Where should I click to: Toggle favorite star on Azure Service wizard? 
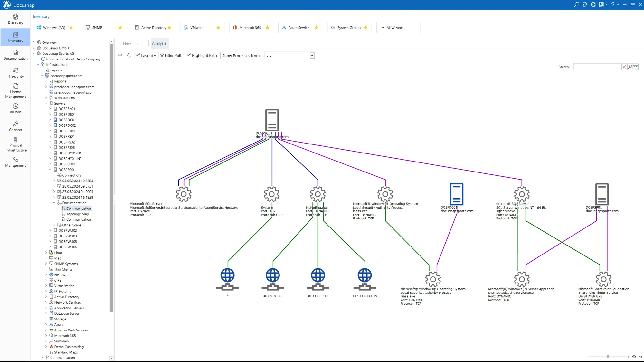pos(317,28)
